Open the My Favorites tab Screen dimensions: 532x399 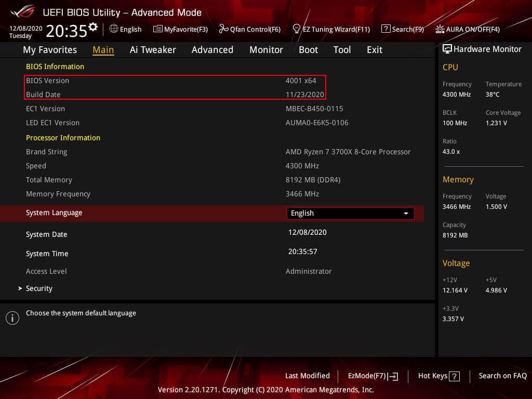(50, 50)
